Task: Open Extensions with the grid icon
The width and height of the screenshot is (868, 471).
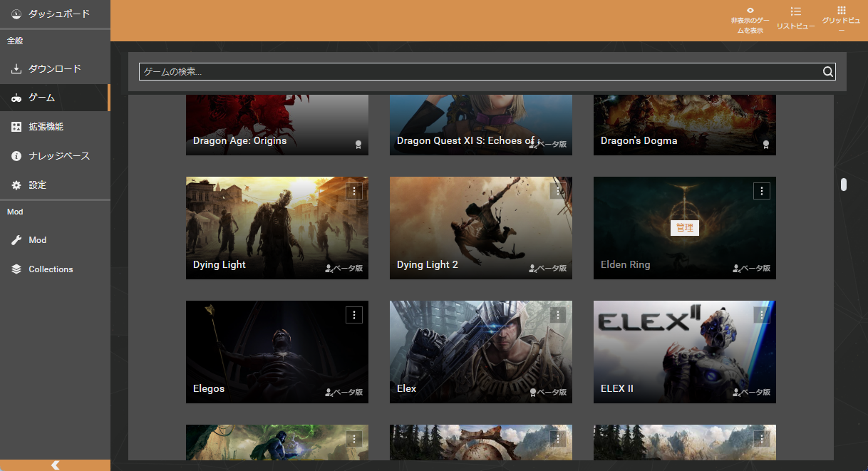Action: pyautogui.click(x=19, y=126)
